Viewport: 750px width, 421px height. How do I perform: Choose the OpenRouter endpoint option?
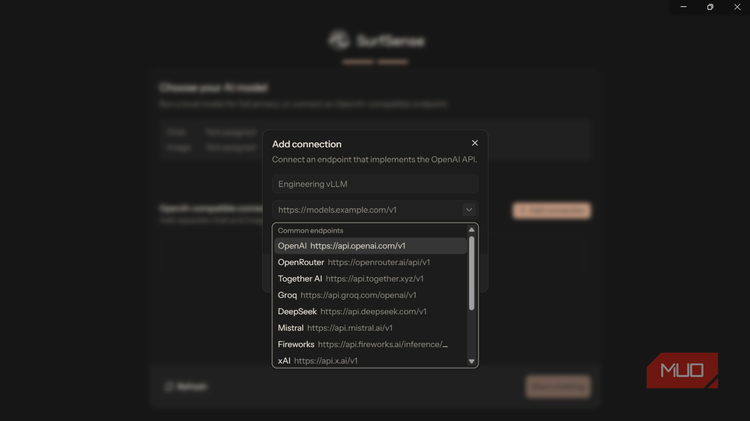[x=371, y=262]
